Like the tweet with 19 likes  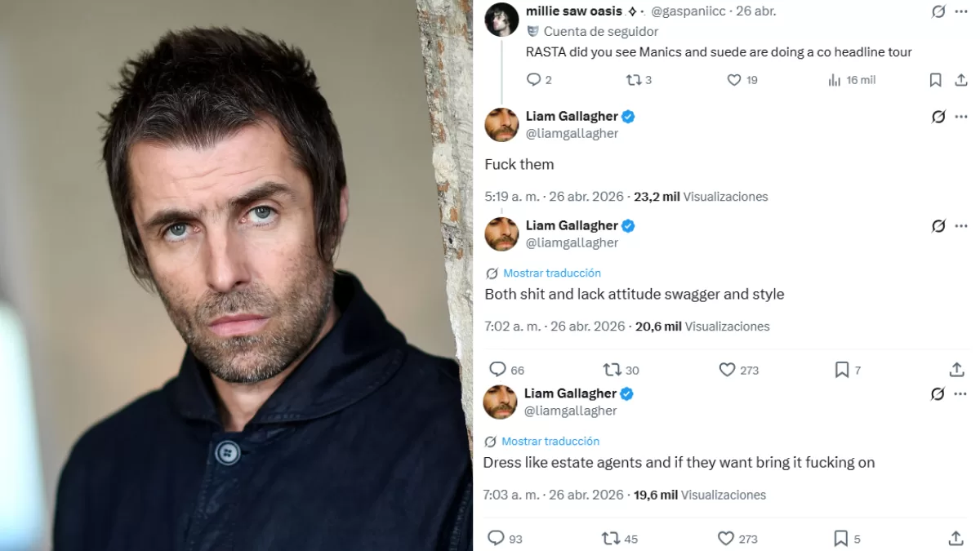pos(734,80)
